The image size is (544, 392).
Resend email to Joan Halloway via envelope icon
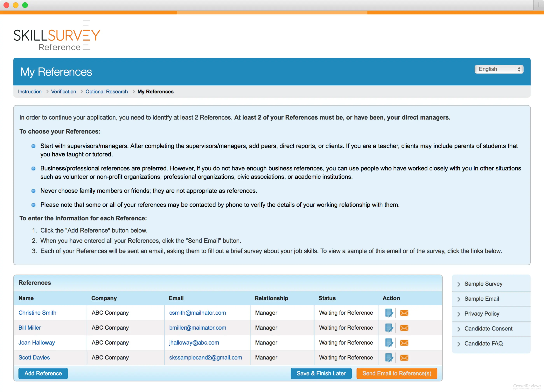(x=404, y=343)
